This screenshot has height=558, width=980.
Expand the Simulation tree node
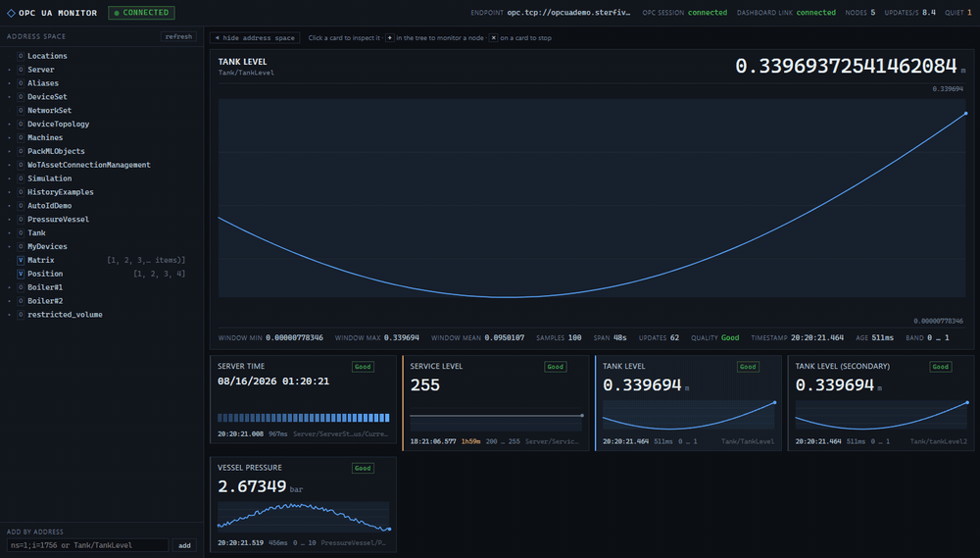click(10, 178)
